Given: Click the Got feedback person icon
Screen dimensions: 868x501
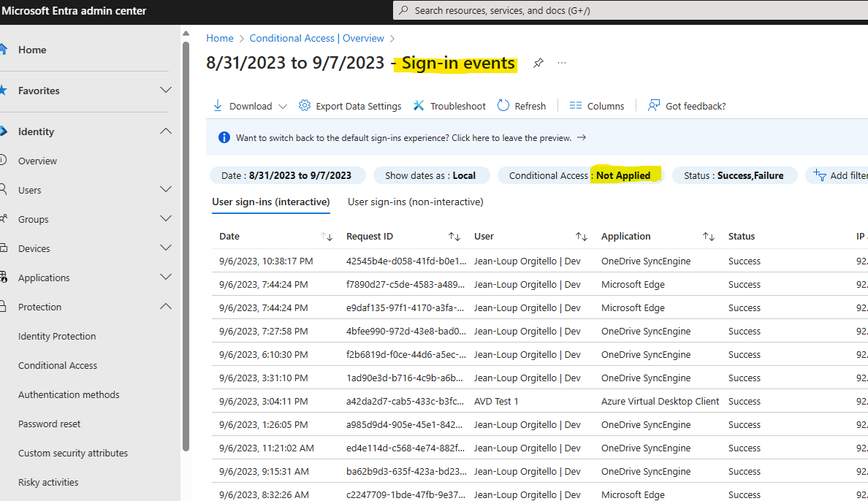Looking at the screenshot, I should 654,106.
